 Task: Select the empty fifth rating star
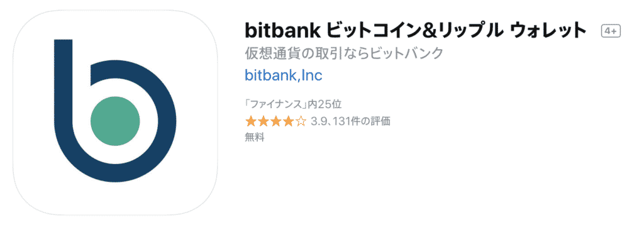[x=301, y=121]
